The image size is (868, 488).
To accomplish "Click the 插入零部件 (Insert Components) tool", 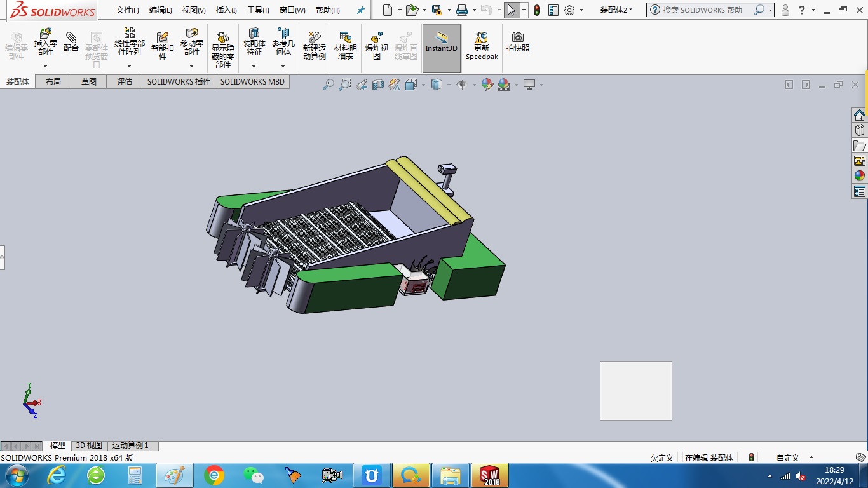I will coord(45,41).
